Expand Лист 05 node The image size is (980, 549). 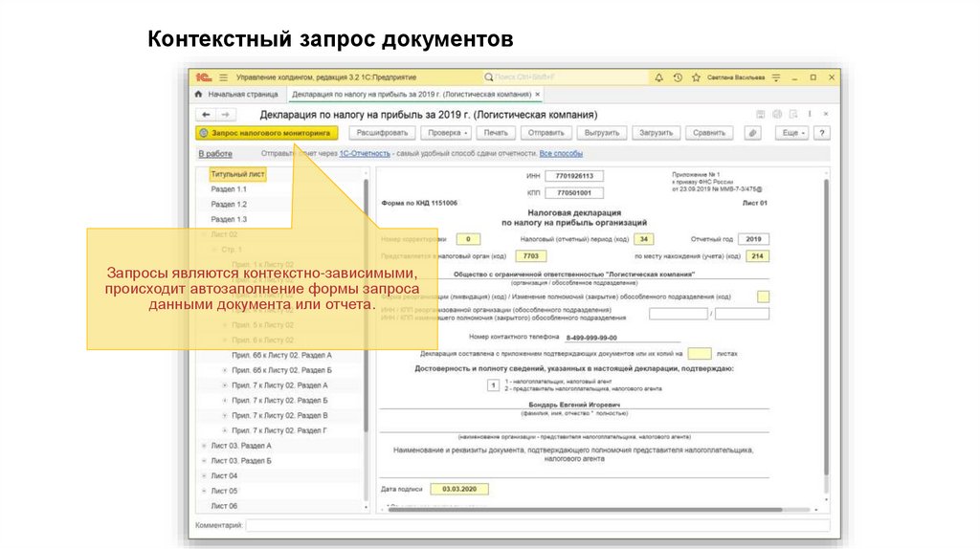coord(204,491)
